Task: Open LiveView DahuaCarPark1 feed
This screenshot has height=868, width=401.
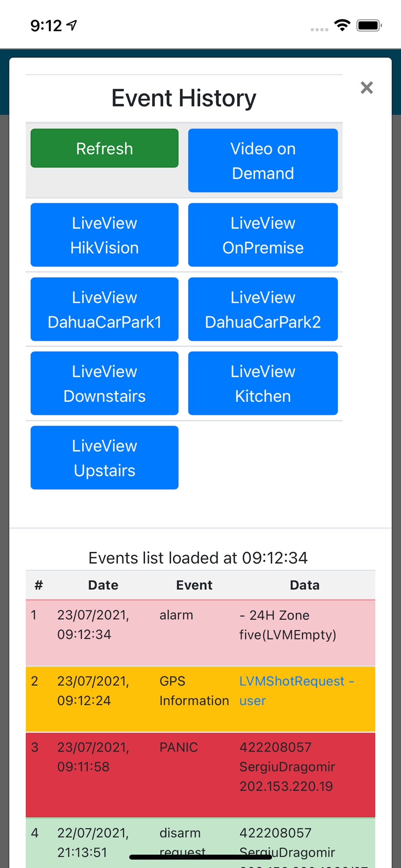Action: pyautogui.click(x=105, y=309)
